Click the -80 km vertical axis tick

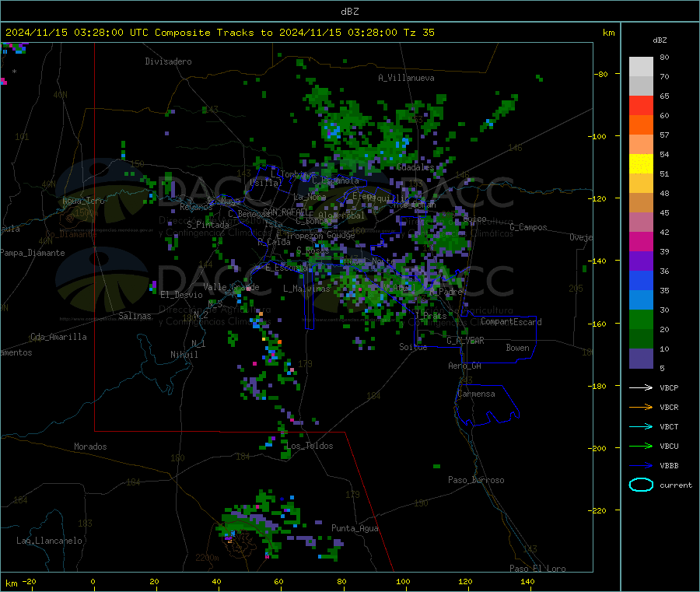coord(603,74)
